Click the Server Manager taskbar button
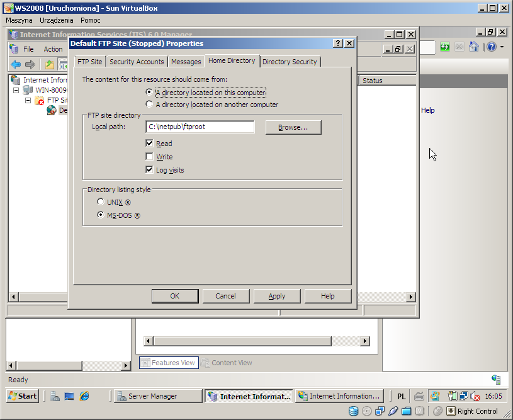This screenshot has height=420, width=513. tap(159, 396)
